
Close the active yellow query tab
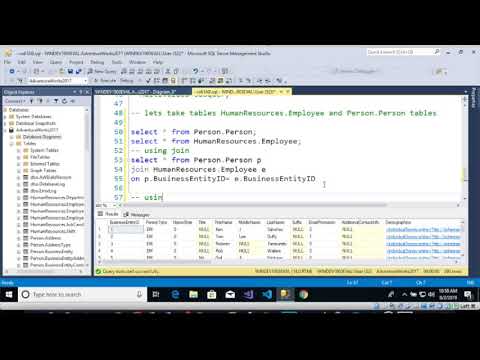tap(288, 91)
